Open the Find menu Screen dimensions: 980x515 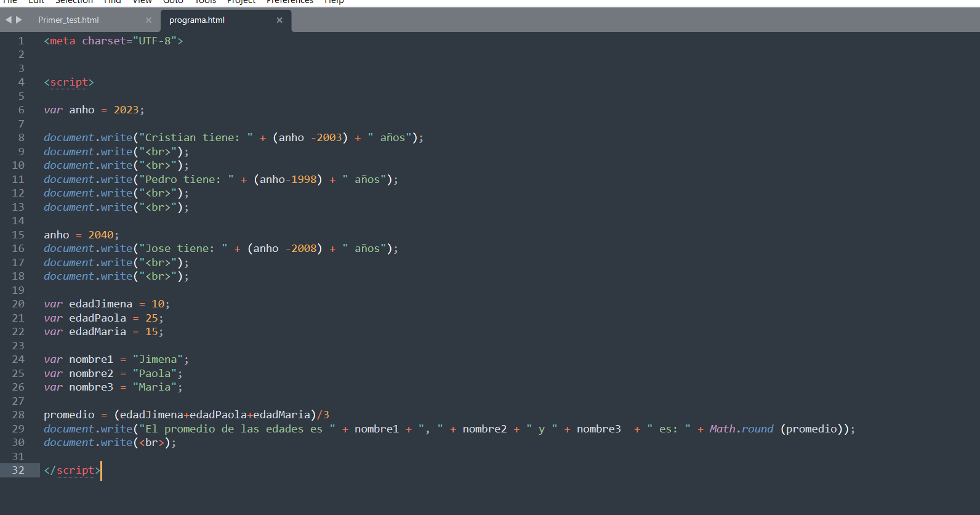112,2
